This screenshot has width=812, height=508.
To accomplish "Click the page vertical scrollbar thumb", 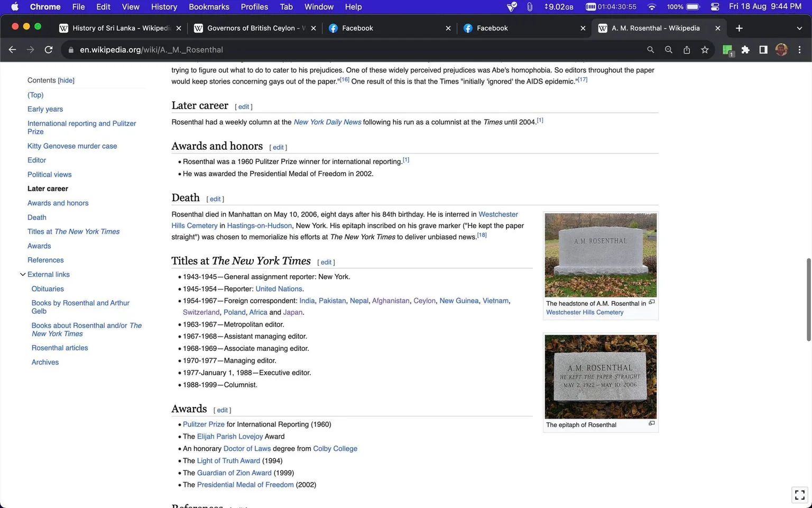I will point(808,300).
